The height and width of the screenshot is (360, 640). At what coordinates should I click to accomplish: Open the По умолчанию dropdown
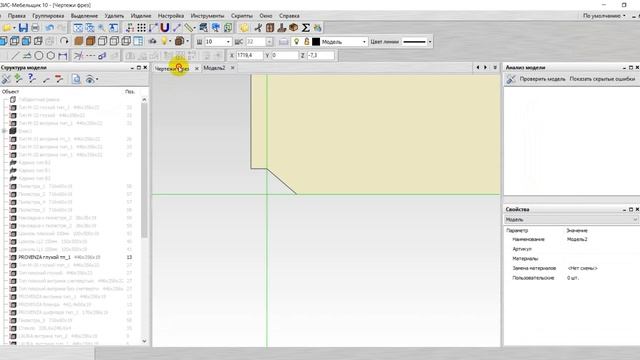[604, 16]
